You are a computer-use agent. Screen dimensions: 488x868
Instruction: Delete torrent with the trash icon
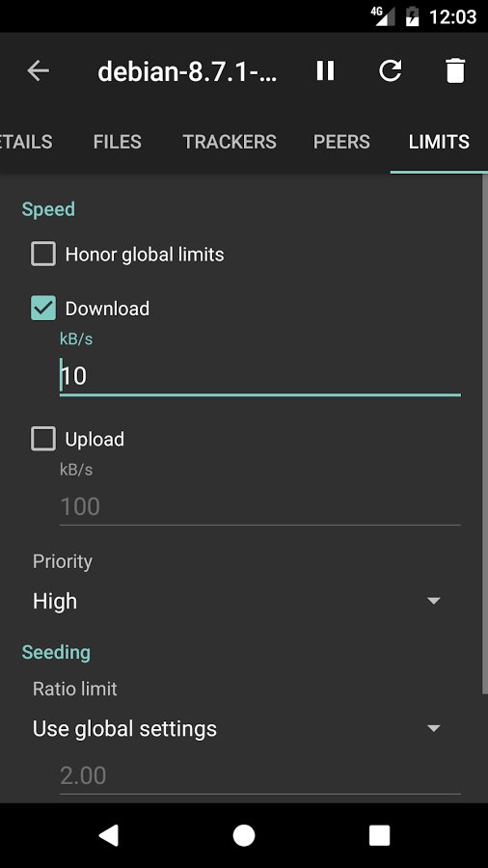pos(455,70)
